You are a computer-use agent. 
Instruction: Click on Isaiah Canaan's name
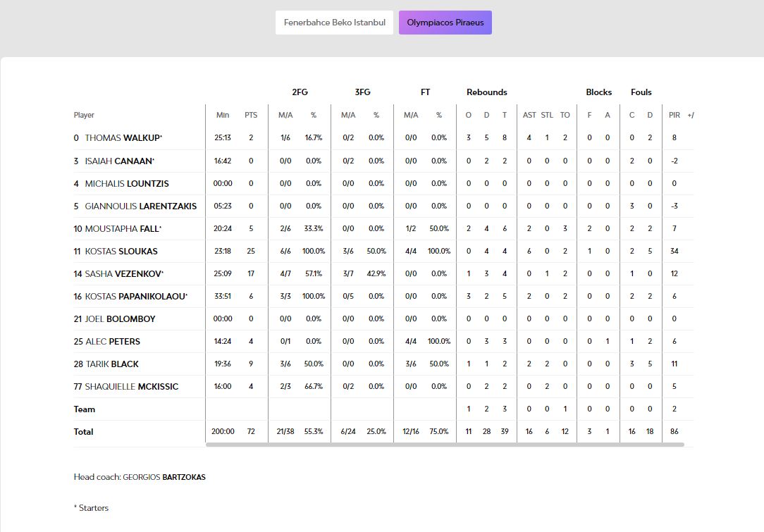(x=119, y=161)
